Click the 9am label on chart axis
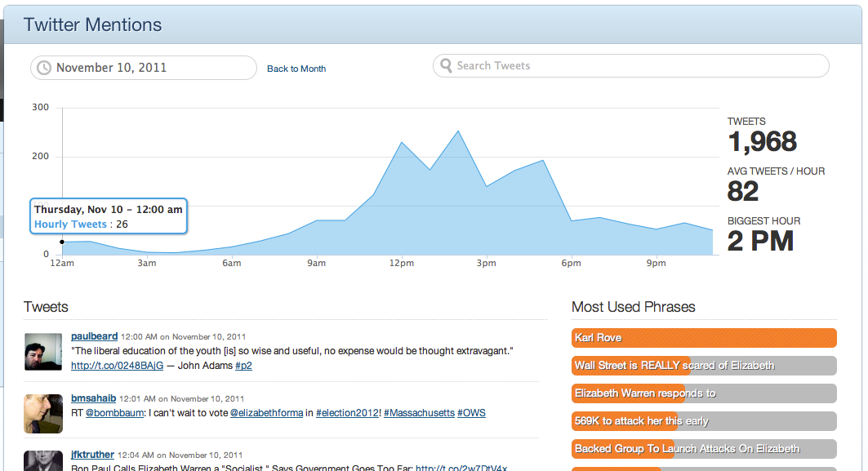 317,263
